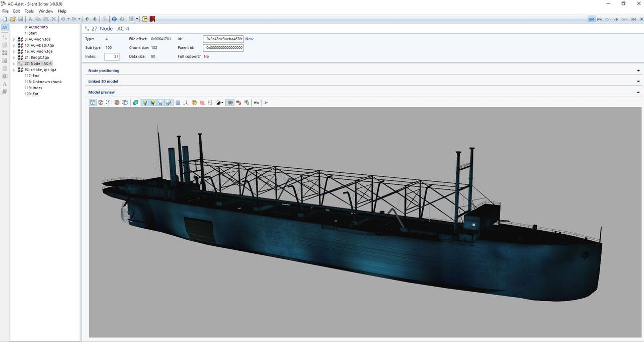Screen dimensions: 644x342
Task: Toggle the first green light bulb
Action: tap(145, 103)
